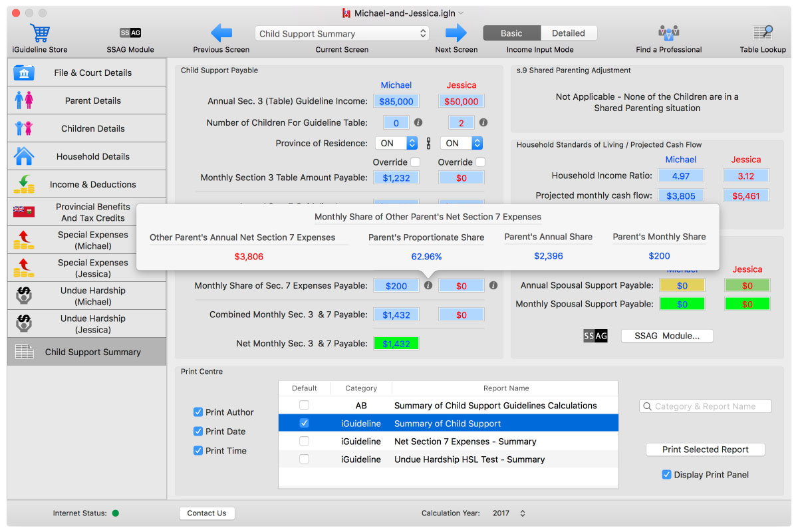Click the Children Details icon

pyautogui.click(x=24, y=128)
